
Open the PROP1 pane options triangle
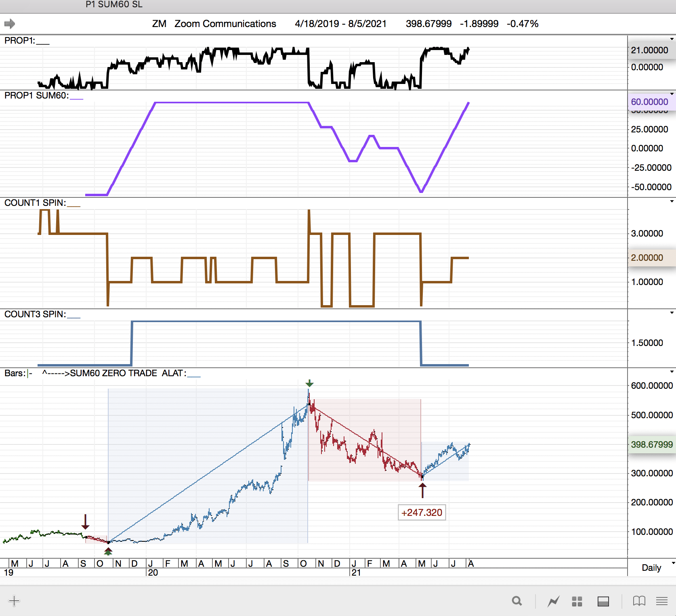pos(672,39)
